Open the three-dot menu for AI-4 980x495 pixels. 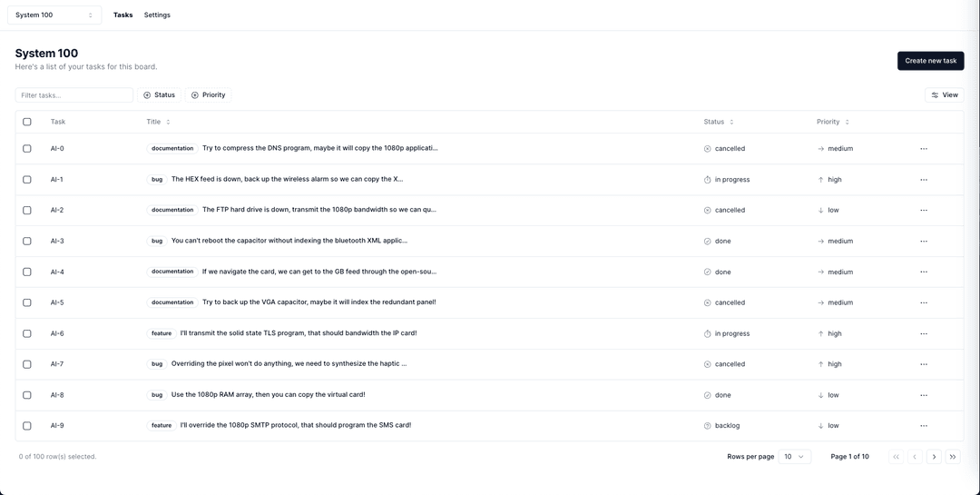(x=924, y=272)
